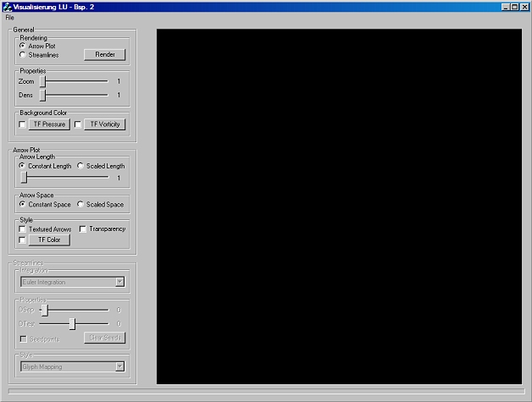
Task: Click inside the black render canvas
Action: 339,206
